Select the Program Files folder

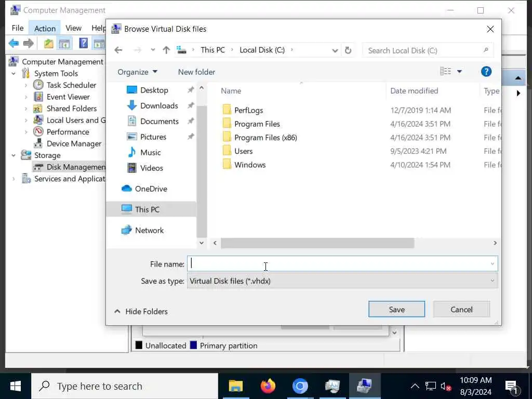(x=257, y=124)
